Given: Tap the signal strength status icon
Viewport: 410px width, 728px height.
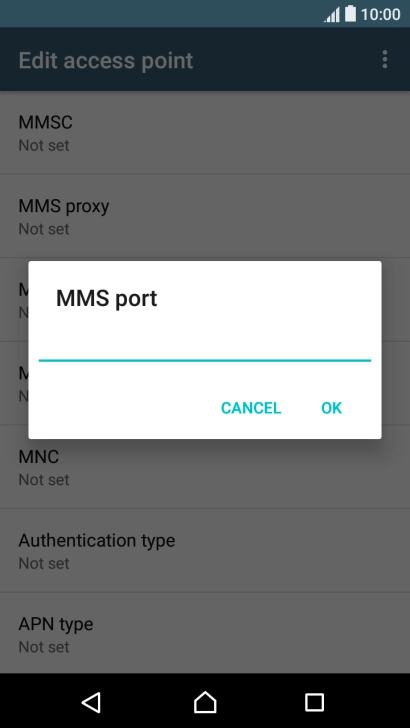Looking at the screenshot, I should point(332,14).
